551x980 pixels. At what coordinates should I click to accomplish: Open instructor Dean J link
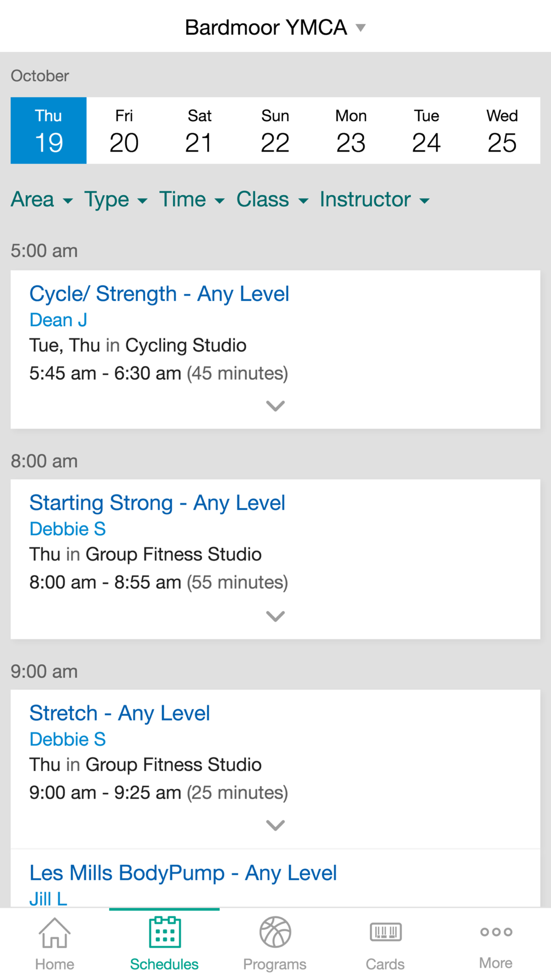(x=58, y=320)
